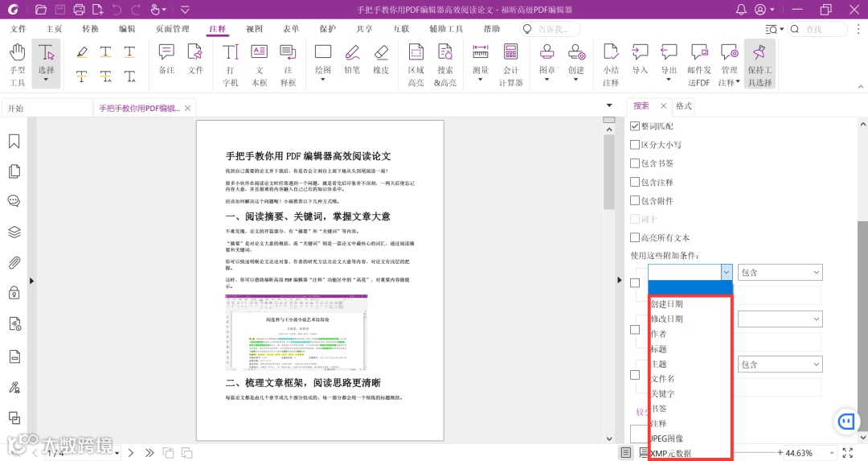Select the Hand tool
This screenshot has height=461, width=868.
tap(17, 65)
